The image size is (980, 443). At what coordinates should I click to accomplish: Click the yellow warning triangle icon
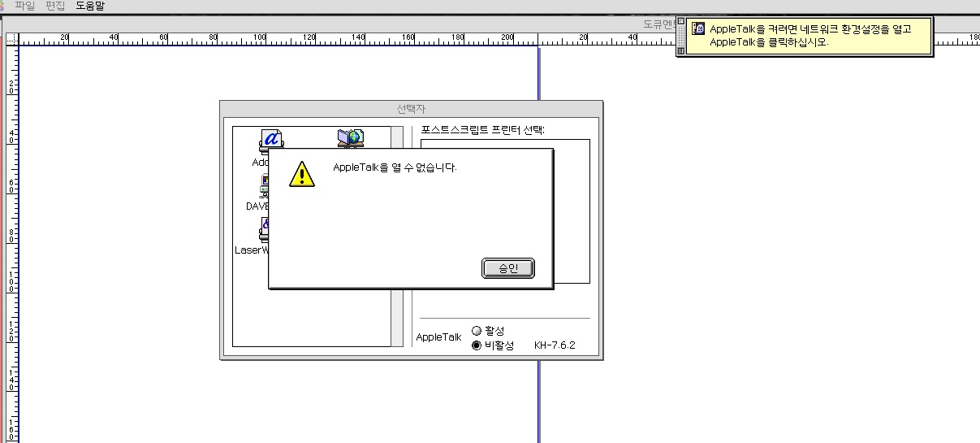pyautogui.click(x=301, y=174)
